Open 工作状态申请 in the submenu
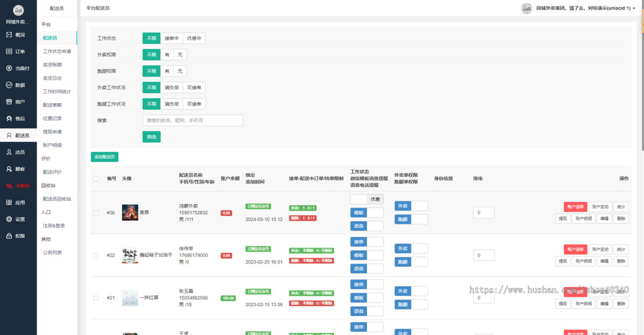The image size is (644, 335). click(57, 52)
